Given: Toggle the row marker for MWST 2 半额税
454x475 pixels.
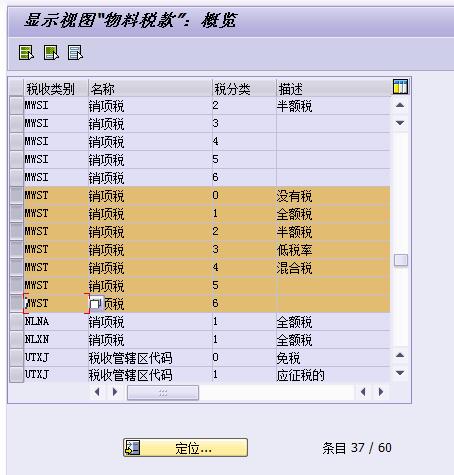Looking at the screenshot, I should point(16,232).
